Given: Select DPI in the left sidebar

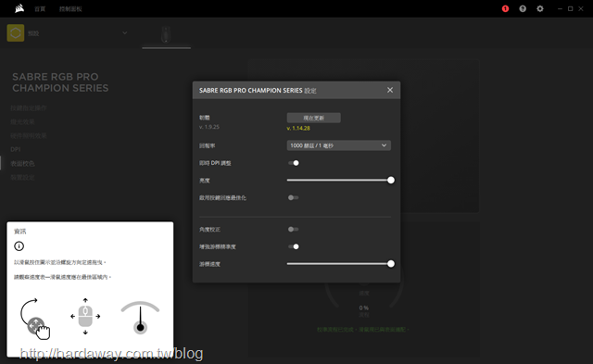Looking at the screenshot, I should tap(16, 150).
